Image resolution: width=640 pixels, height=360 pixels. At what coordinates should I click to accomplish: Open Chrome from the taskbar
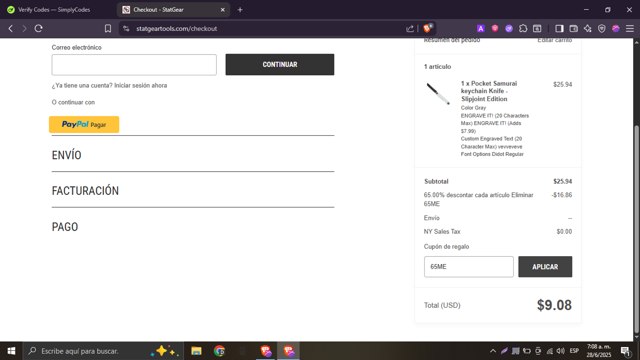click(219, 351)
